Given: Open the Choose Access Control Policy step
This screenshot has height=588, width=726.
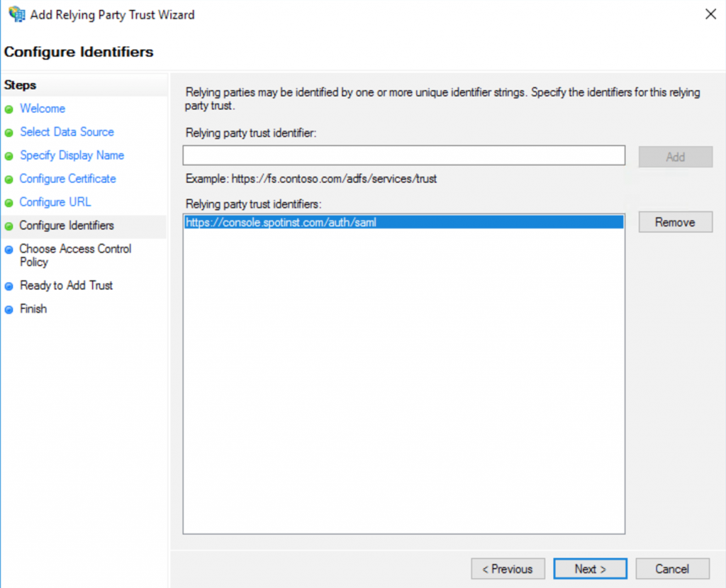Looking at the screenshot, I should point(74,255).
